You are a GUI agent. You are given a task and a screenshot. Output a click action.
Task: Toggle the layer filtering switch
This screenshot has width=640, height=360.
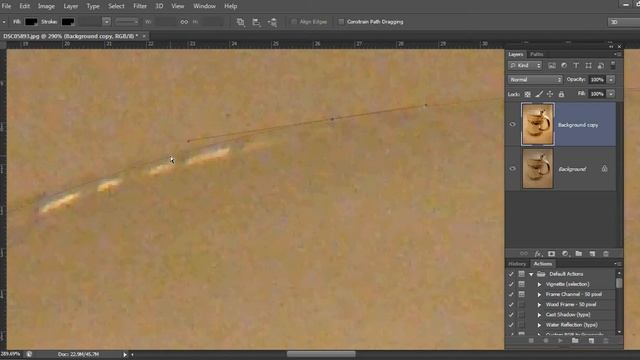(613, 65)
